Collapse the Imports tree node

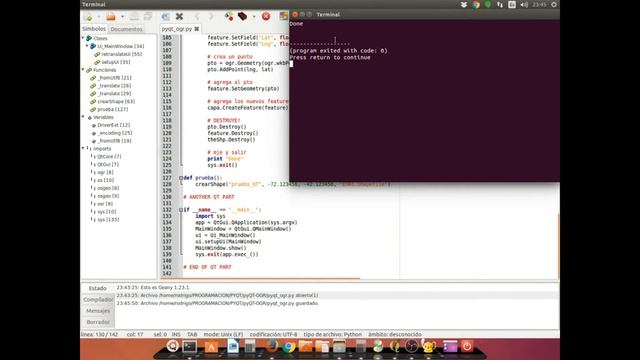(83, 148)
